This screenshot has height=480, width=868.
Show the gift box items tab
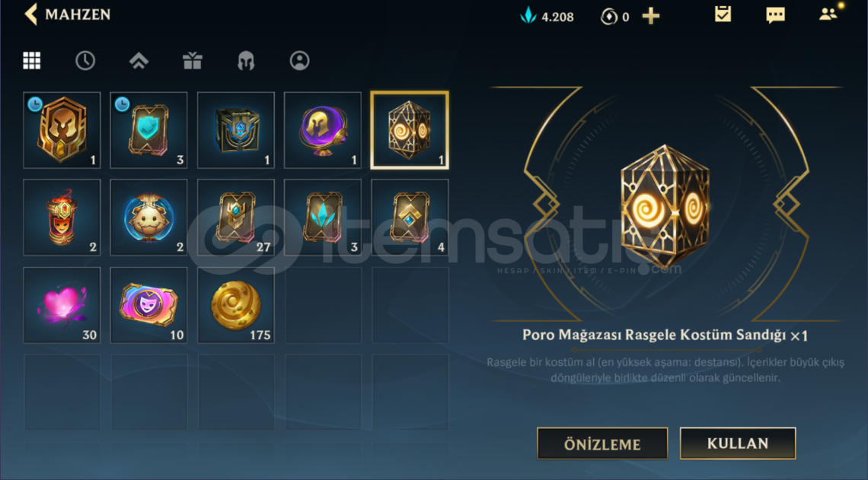(x=193, y=60)
